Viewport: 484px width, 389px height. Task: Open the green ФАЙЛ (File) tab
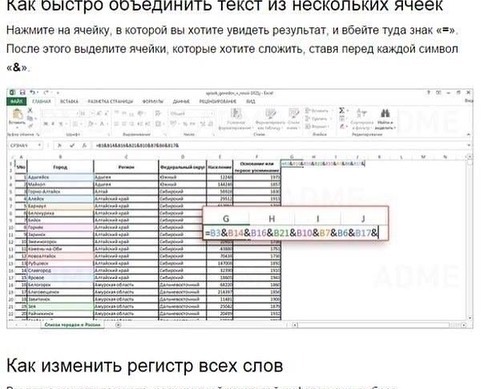[17, 101]
